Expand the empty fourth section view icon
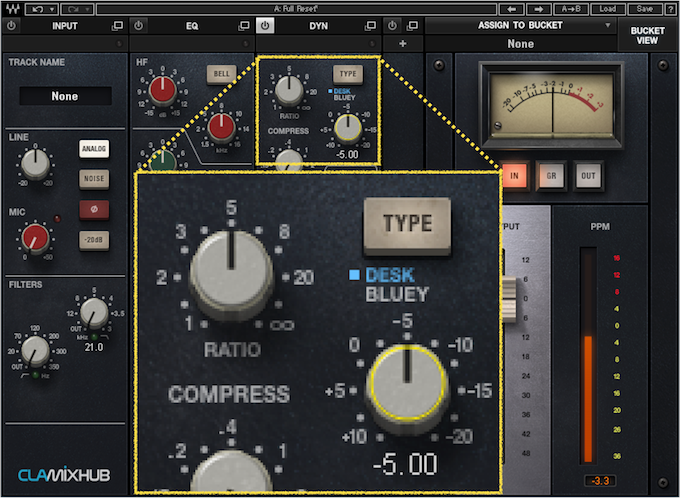The width and height of the screenshot is (680, 498). pos(412,26)
